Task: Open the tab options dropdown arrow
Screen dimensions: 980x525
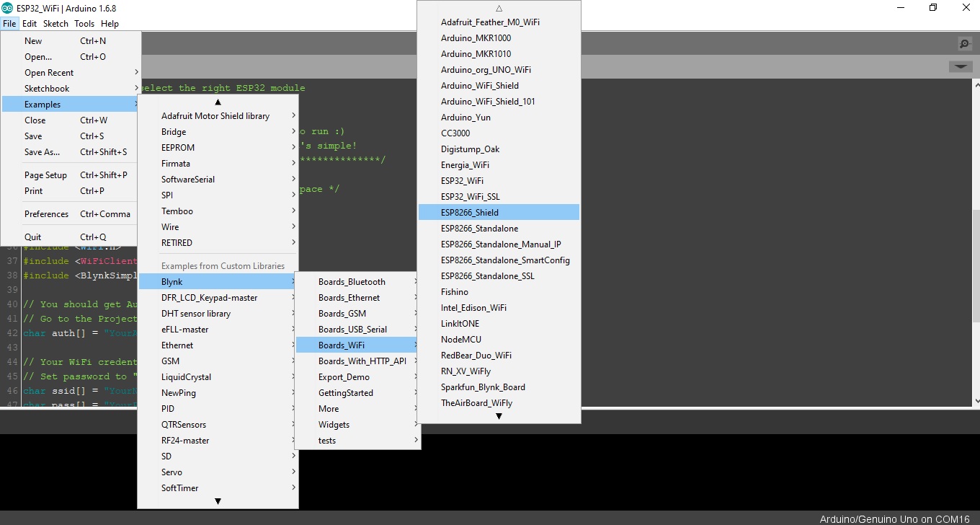Action: click(x=960, y=67)
